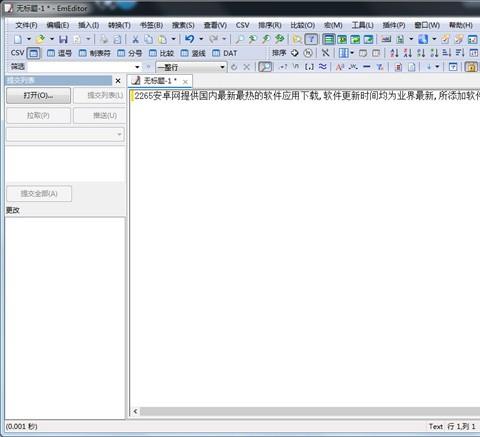
Task: Open the 帮助(H) menu
Action: 461,25
